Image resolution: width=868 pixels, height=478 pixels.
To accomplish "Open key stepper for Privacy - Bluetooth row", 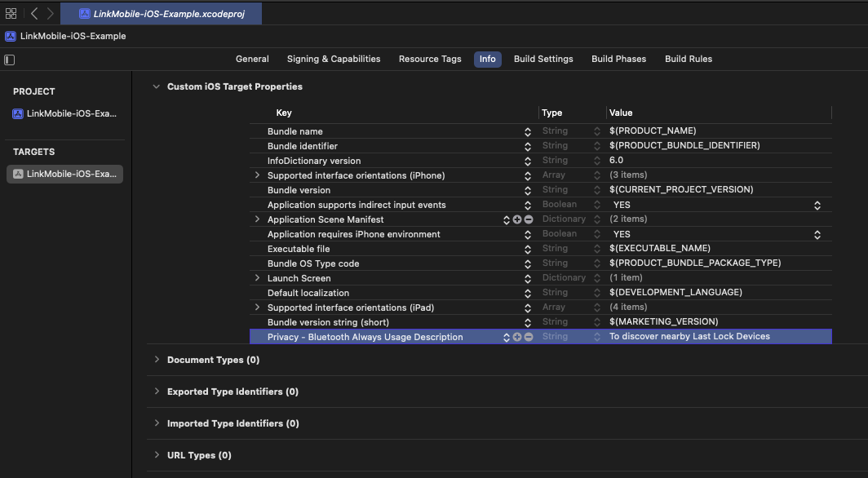I will click(x=506, y=337).
